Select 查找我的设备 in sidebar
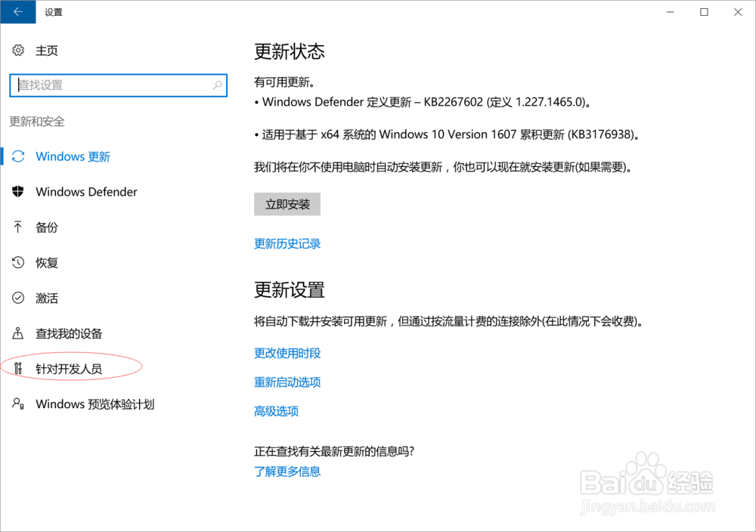The height and width of the screenshot is (532, 756). [x=69, y=333]
